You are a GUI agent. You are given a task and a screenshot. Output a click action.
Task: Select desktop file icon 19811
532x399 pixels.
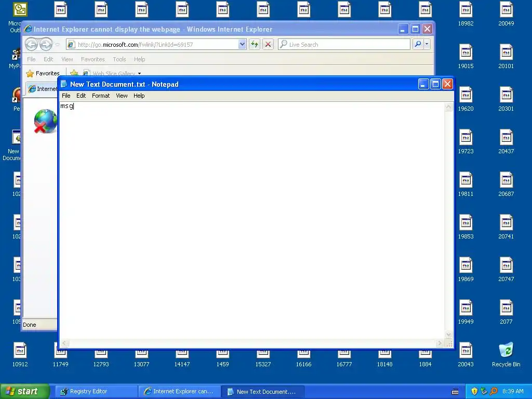pyautogui.click(x=465, y=184)
